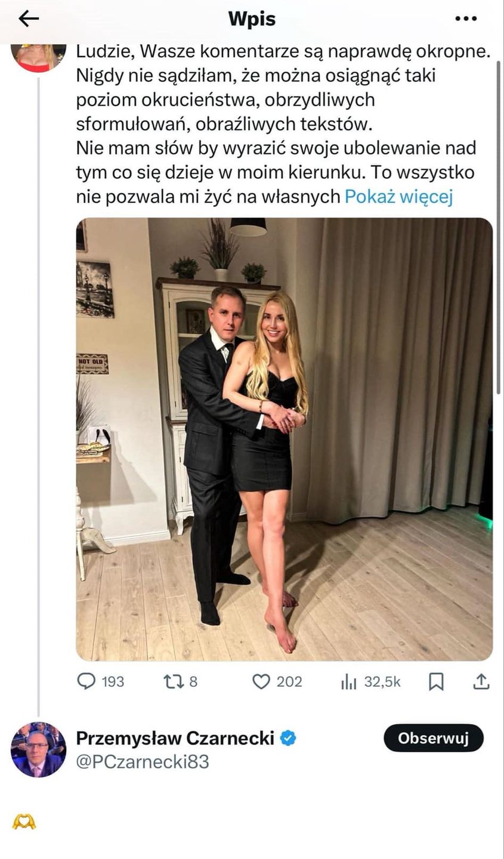Bookmark this post
This screenshot has width=504, height=859.
tap(436, 681)
